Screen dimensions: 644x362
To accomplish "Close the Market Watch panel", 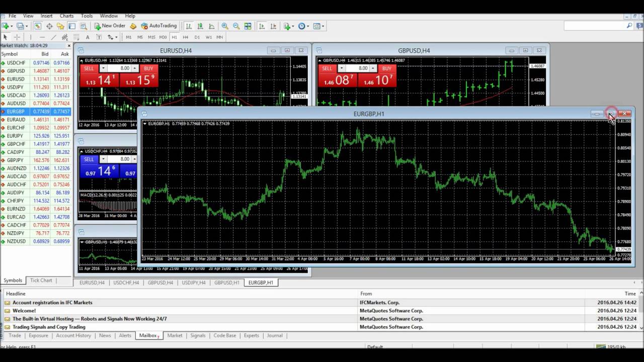I will (69, 46).
